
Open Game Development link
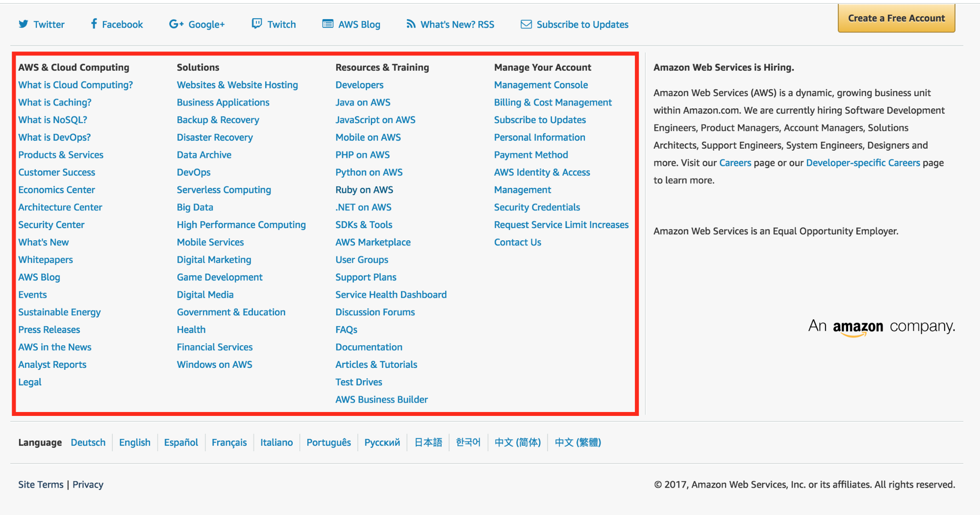point(220,277)
